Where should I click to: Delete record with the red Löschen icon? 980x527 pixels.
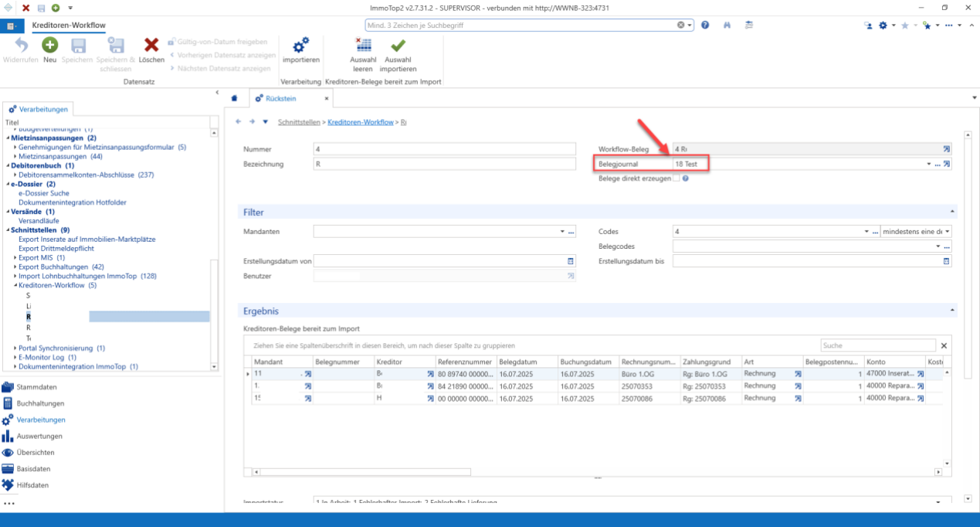point(151,49)
